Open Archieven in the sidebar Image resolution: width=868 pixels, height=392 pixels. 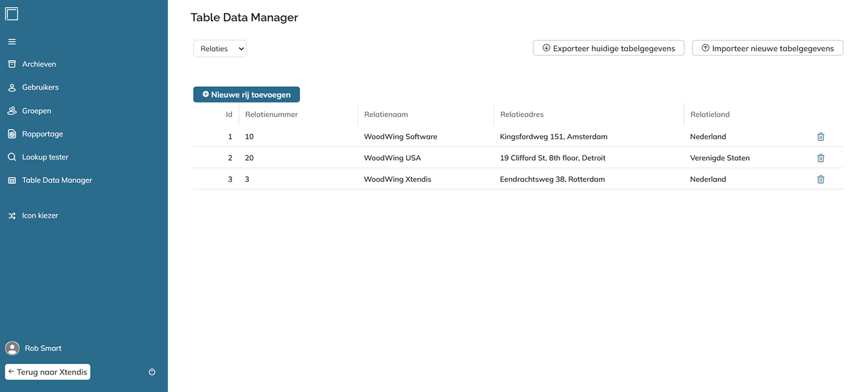39,64
